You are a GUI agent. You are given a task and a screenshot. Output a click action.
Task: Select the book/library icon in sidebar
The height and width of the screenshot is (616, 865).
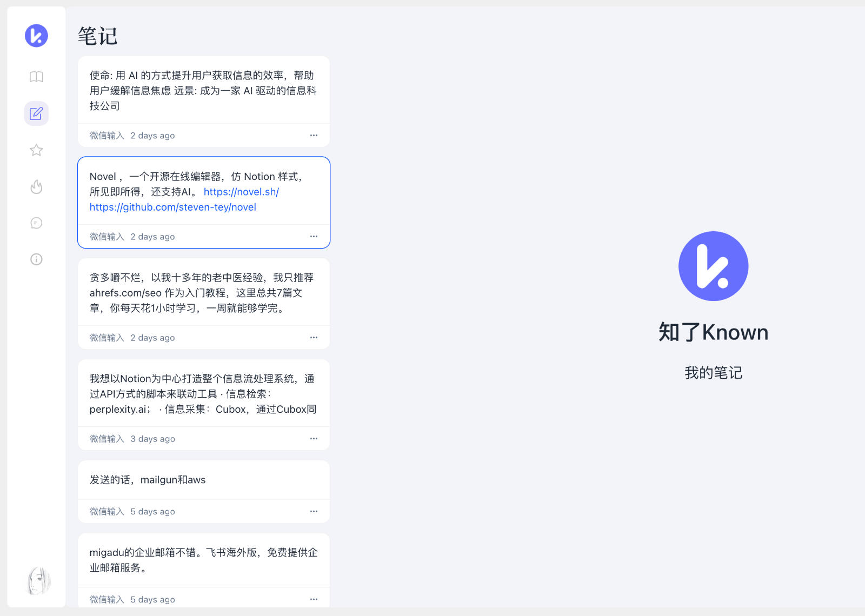point(36,77)
